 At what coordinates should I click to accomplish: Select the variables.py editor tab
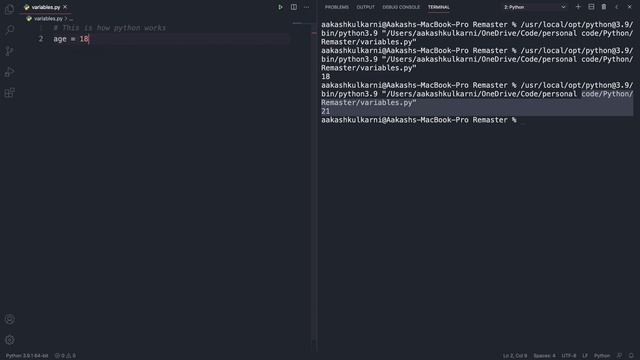(x=46, y=7)
